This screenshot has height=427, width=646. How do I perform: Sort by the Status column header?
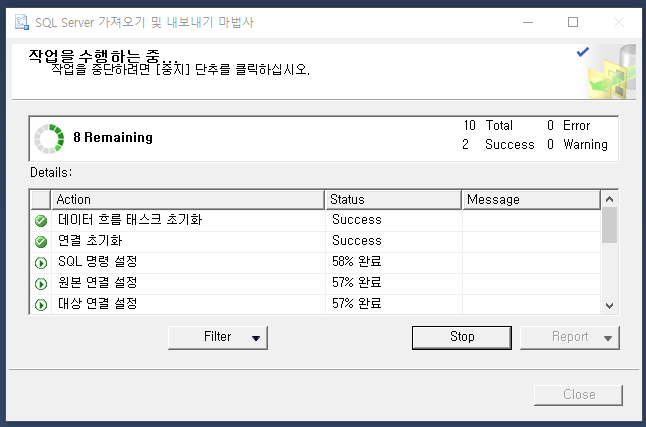point(393,199)
